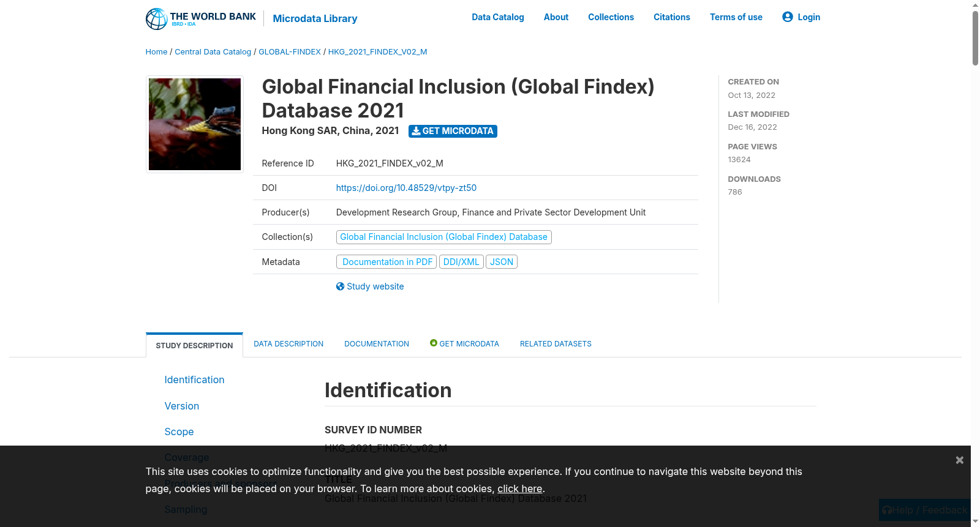Click the green icon on the Get Microdata tab
Viewport: 980px width, 527px height.
coord(434,343)
